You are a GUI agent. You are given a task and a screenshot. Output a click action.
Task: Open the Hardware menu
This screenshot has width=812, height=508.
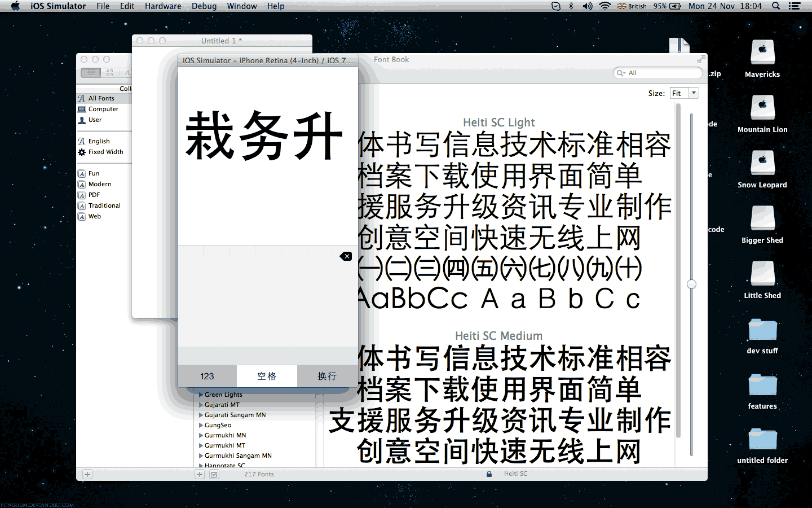[163, 6]
